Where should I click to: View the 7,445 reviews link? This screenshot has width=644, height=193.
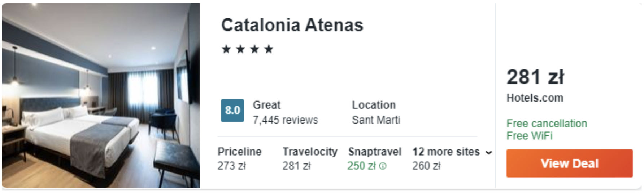[285, 120]
